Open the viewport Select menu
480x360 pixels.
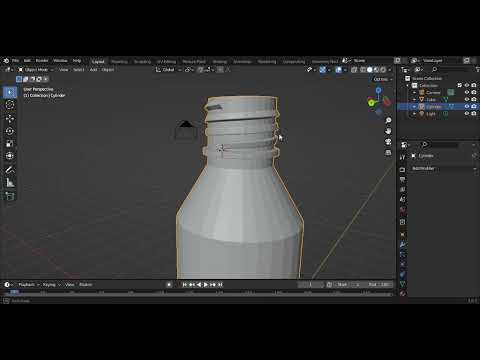pos(79,70)
